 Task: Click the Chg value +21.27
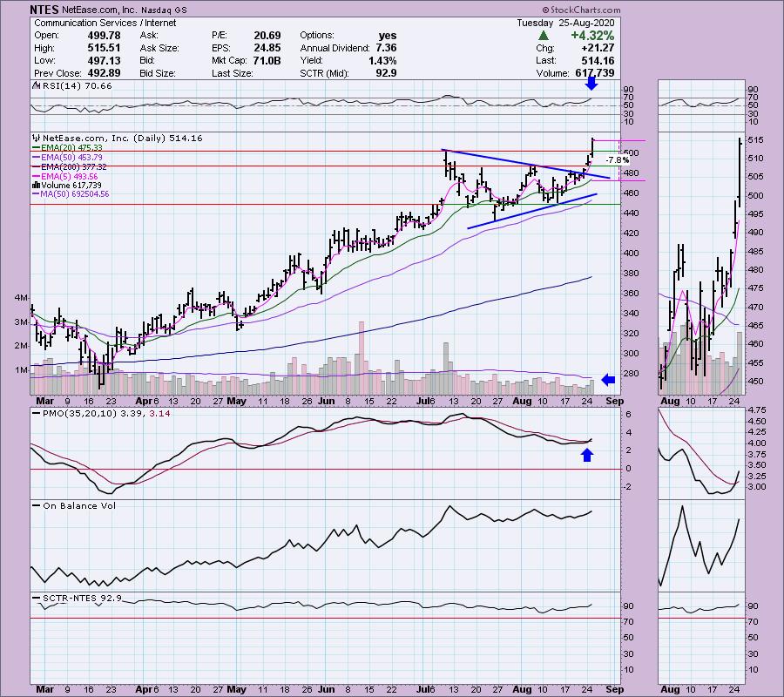[598, 48]
